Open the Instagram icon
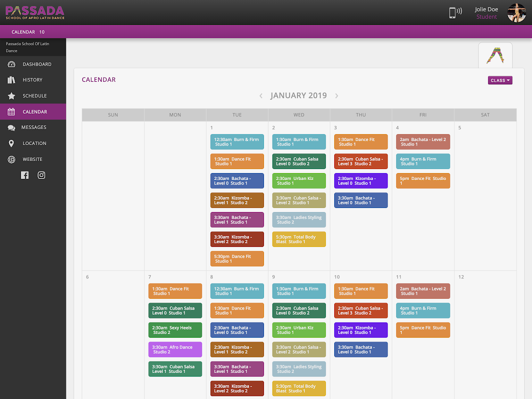The height and width of the screenshot is (399, 532). click(41, 175)
